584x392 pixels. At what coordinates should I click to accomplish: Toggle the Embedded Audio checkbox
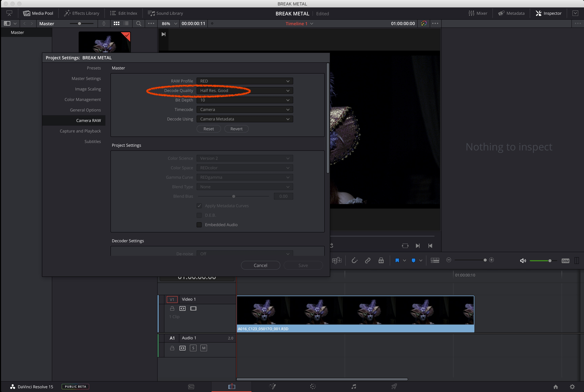pos(199,225)
